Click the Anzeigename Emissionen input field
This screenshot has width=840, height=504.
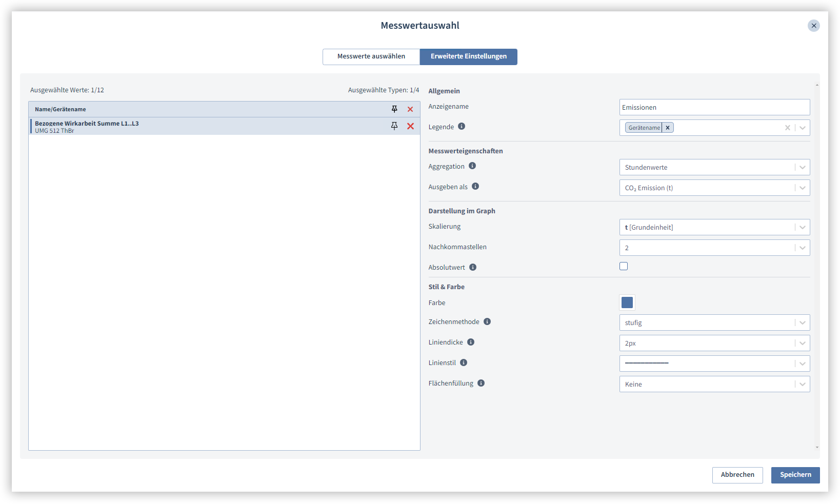coord(714,107)
